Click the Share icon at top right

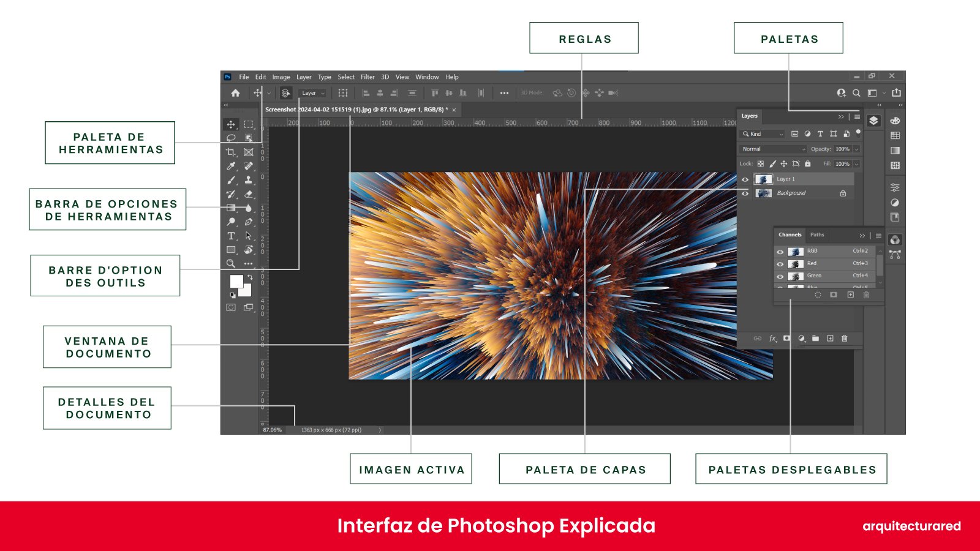click(897, 92)
